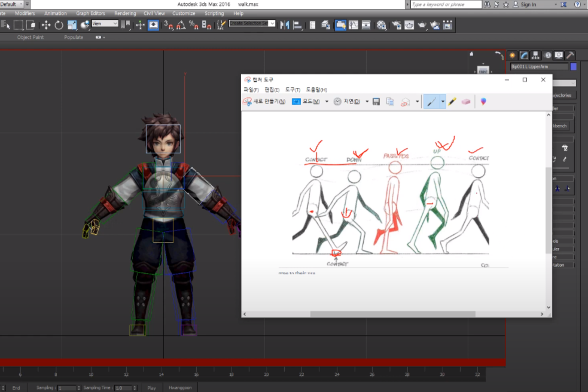
Task: Toggle Select and Manipulate
Action: pyautogui.click(x=140, y=25)
